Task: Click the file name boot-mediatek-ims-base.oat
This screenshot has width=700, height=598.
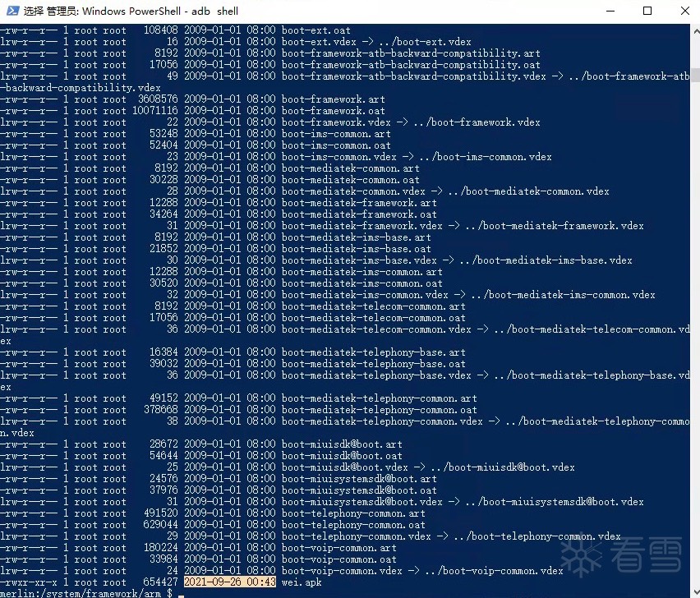Action: (357, 249)
